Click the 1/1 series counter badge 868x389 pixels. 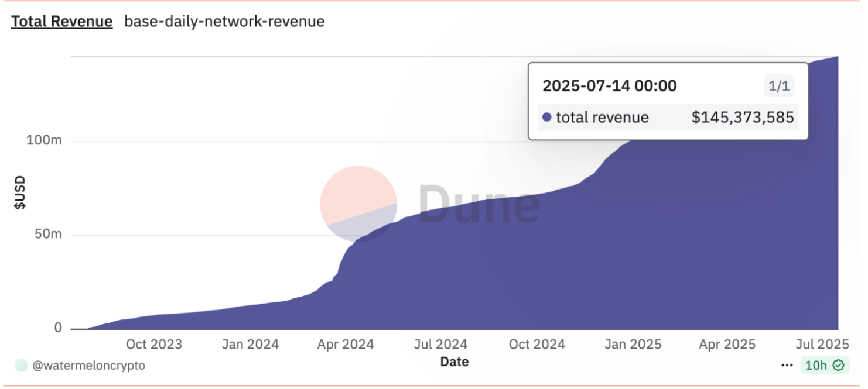point(779,87)
